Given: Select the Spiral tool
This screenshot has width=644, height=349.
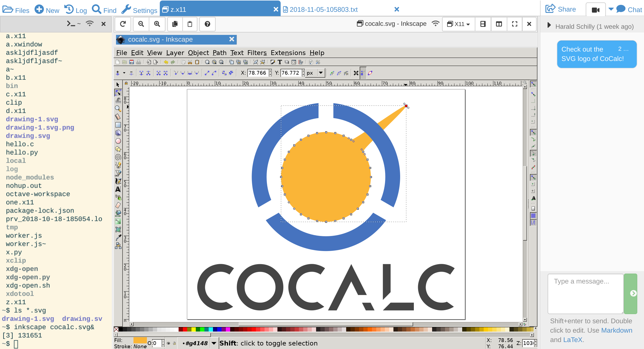Looking at the screenshot, I should pos(118,157).
